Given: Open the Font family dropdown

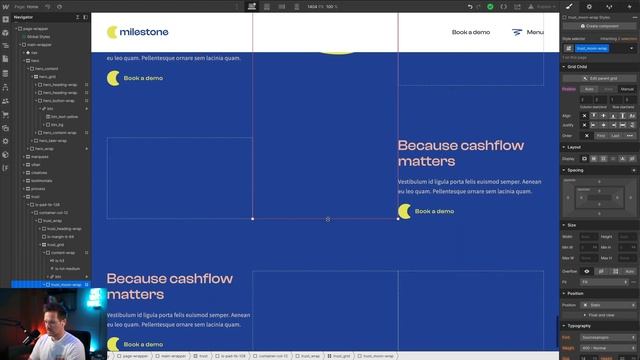Looking at the screenshot, I should click(x=608, y=338).
